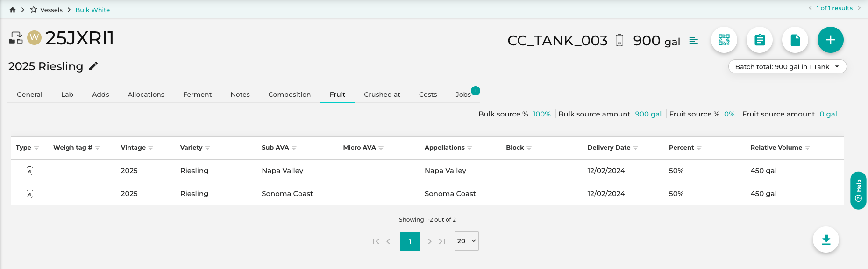Screen dimensions: 868x269
Task: Open the QR code button
Action: tap(724, 40)
